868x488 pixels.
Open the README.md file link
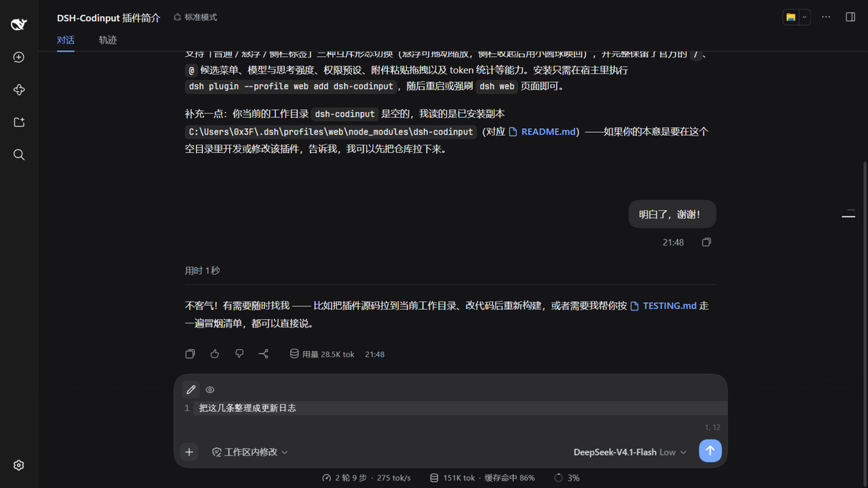542,131
